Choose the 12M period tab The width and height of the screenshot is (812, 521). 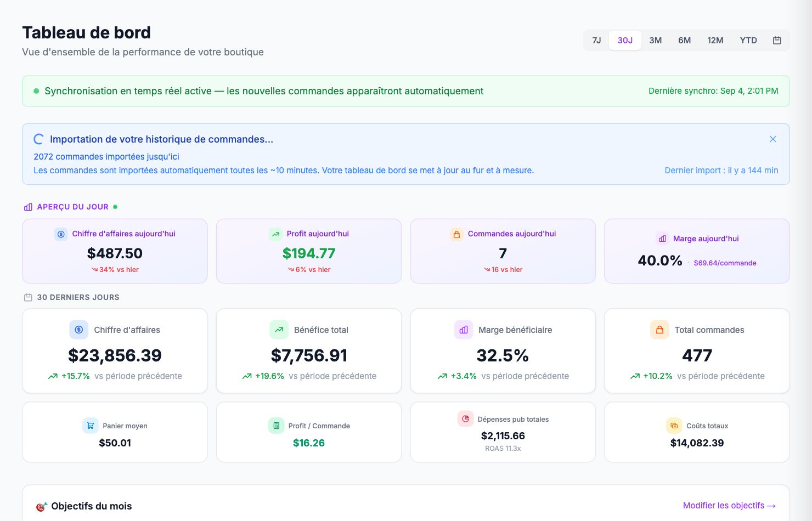(x=715, y=40)
